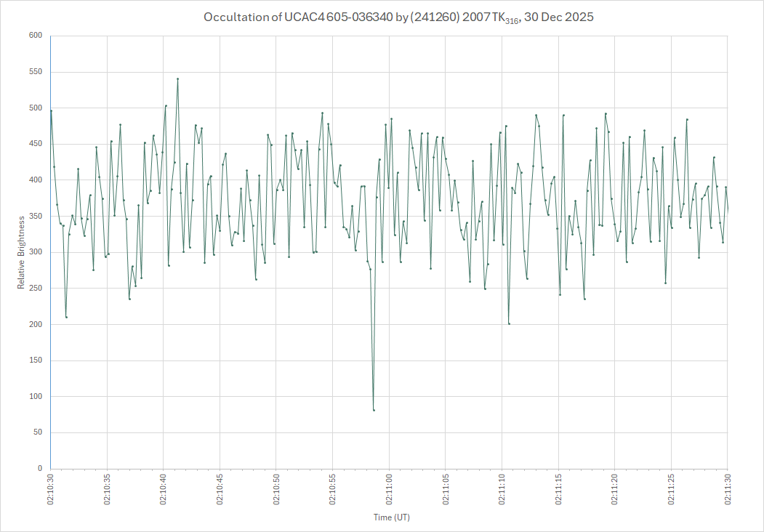764x532 pixels.
Task: Click the 02:11:00 time axis label
Action: 389,491
